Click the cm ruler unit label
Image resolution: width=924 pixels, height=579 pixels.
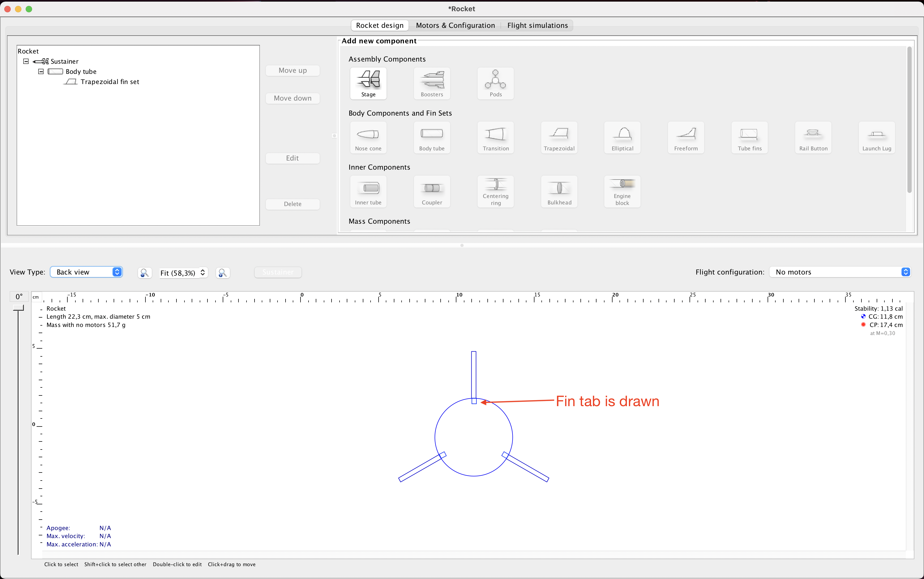(36, 297)
